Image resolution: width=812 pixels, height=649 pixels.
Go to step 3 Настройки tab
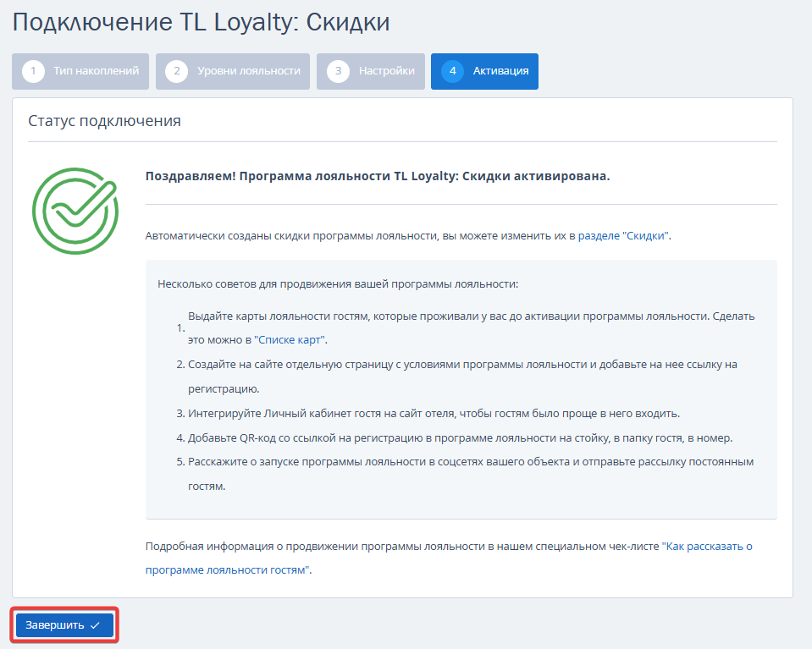371,71
